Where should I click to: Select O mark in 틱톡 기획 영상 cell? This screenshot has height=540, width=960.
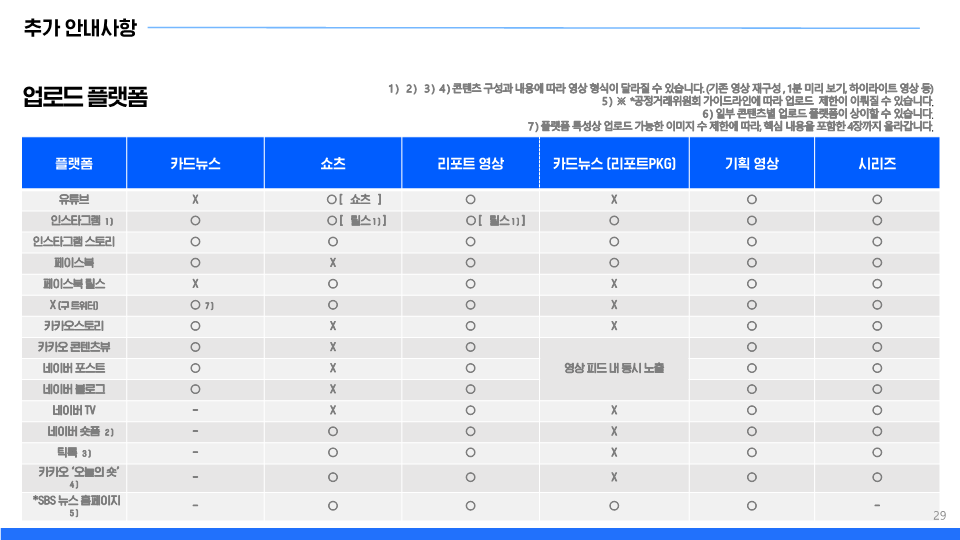(x=752, y=453)
